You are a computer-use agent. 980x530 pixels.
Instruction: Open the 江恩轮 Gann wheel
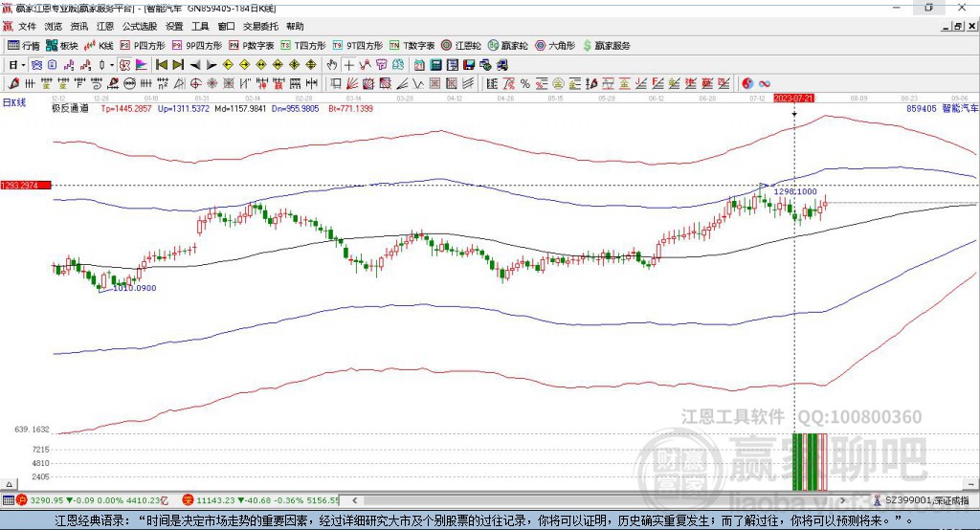460,46
